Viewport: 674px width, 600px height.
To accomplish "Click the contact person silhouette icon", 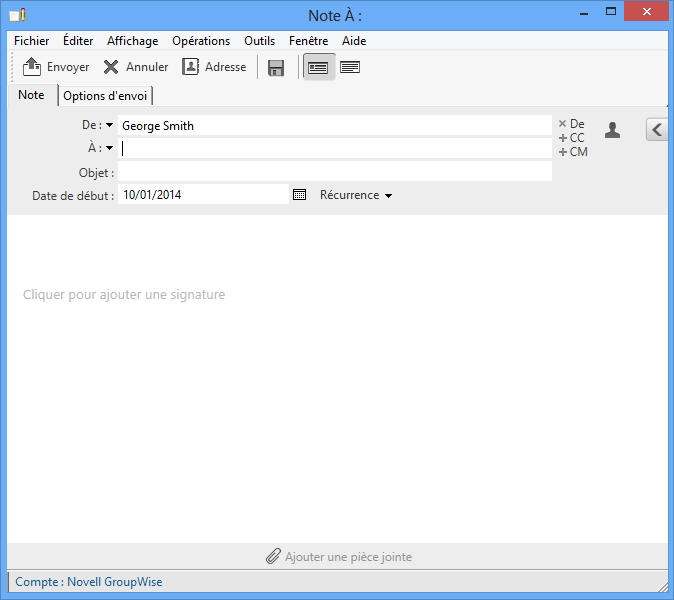I will [612, 130].
